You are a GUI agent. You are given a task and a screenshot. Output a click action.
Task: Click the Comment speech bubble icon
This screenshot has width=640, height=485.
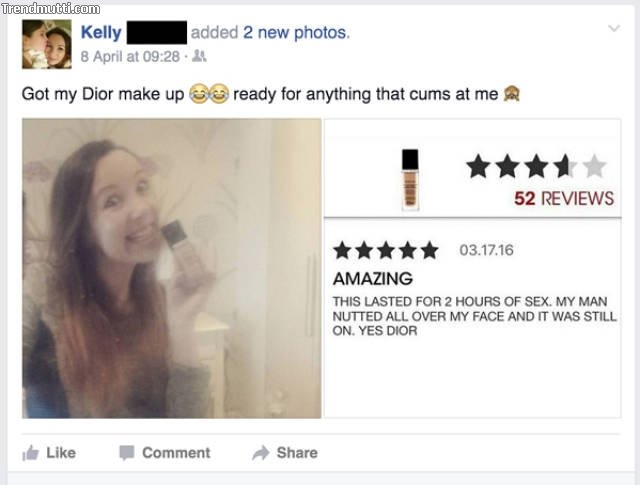point(127,453)
